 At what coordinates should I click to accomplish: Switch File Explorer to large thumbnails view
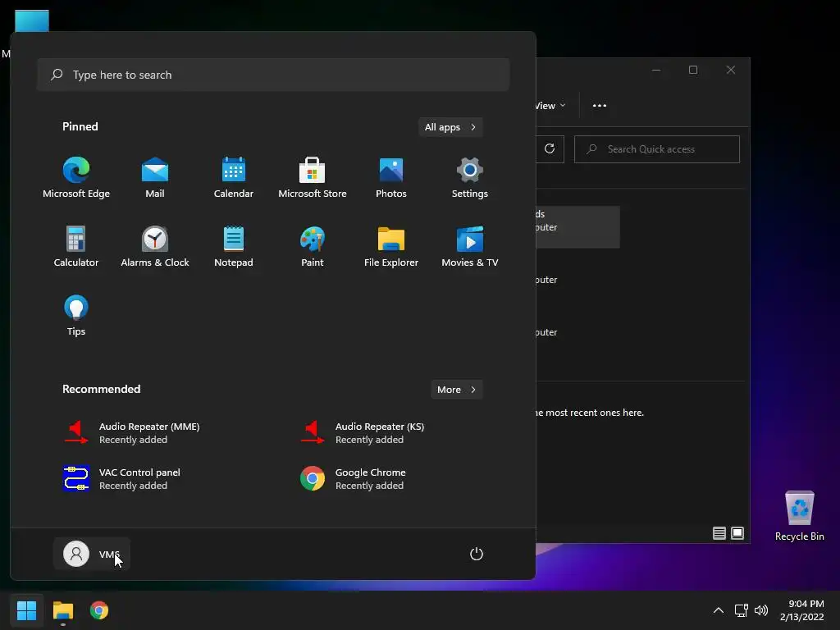[x=737, y=533]
